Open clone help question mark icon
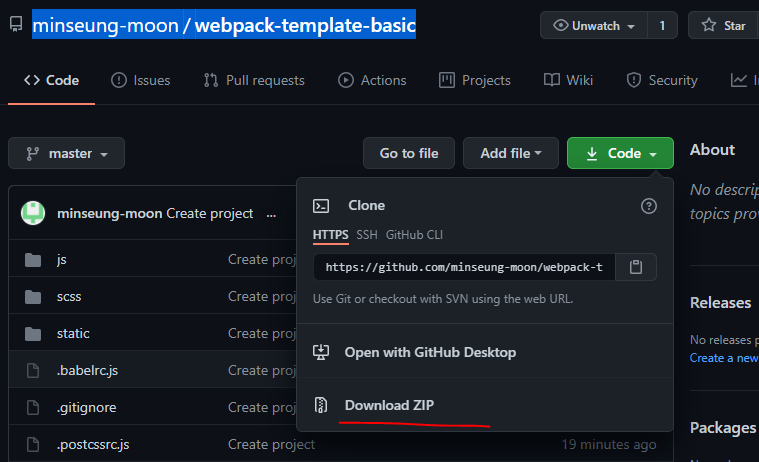The image size is (759, 462). click(x=649, y=206)
